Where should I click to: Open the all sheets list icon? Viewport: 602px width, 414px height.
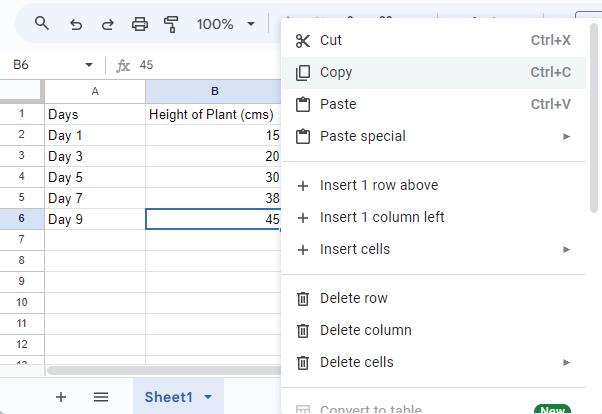tap(100, 397)
